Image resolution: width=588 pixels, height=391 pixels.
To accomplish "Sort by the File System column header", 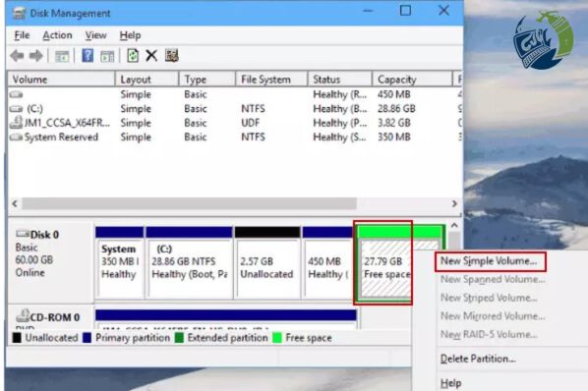I will tap(271, 80).
